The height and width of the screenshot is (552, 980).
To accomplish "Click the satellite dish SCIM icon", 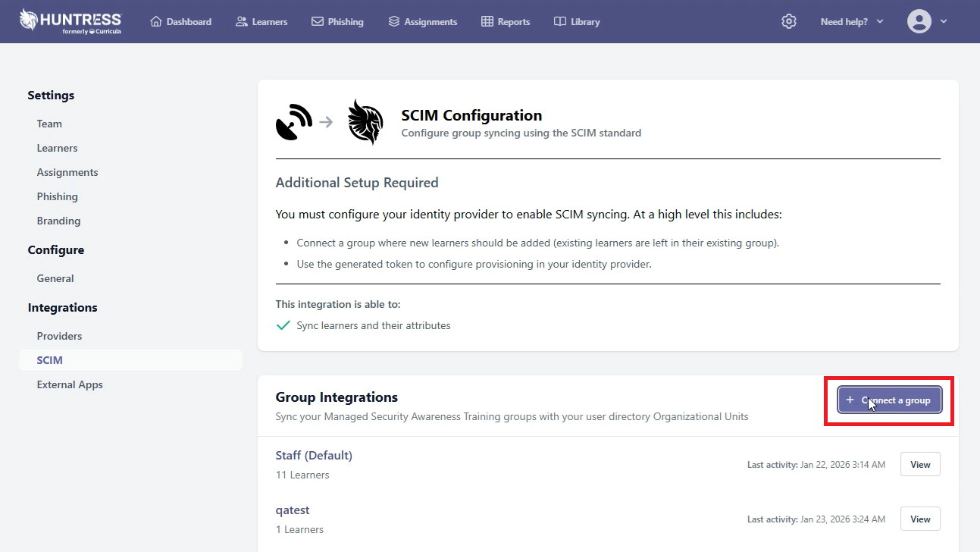I will click(x=294, y=122).
